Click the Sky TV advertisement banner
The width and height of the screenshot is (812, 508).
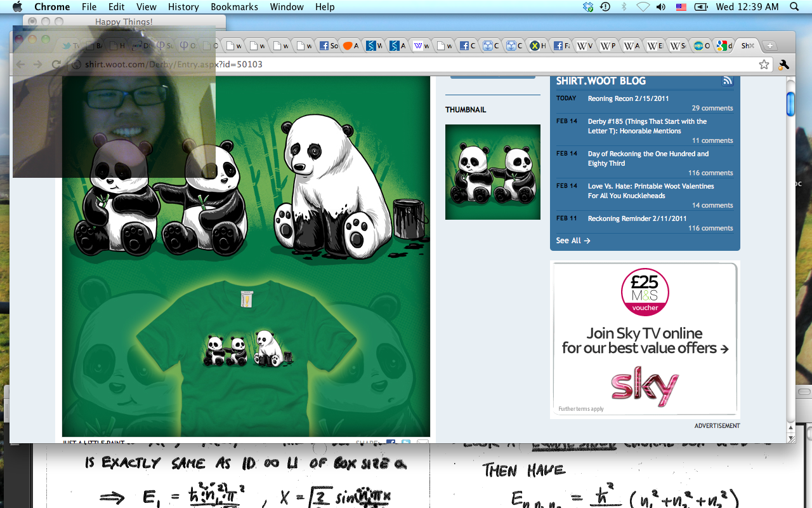pyautogui.click(x=645, y=340)
